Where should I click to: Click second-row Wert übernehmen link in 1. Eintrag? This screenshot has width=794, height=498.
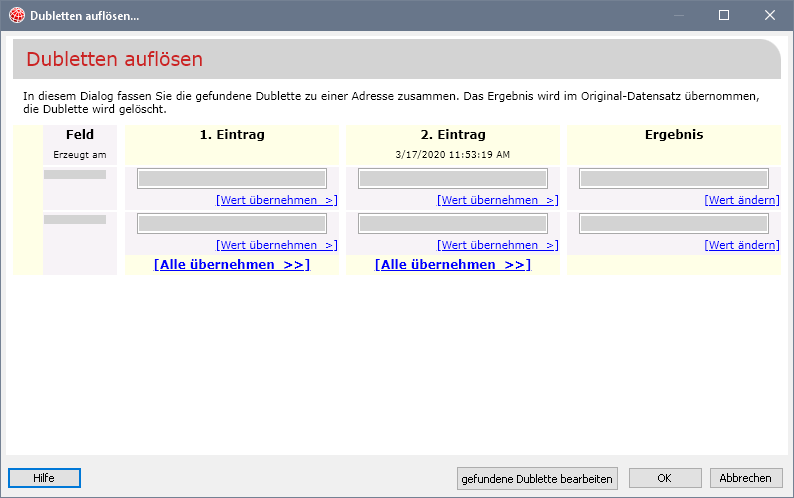[276, 245]
